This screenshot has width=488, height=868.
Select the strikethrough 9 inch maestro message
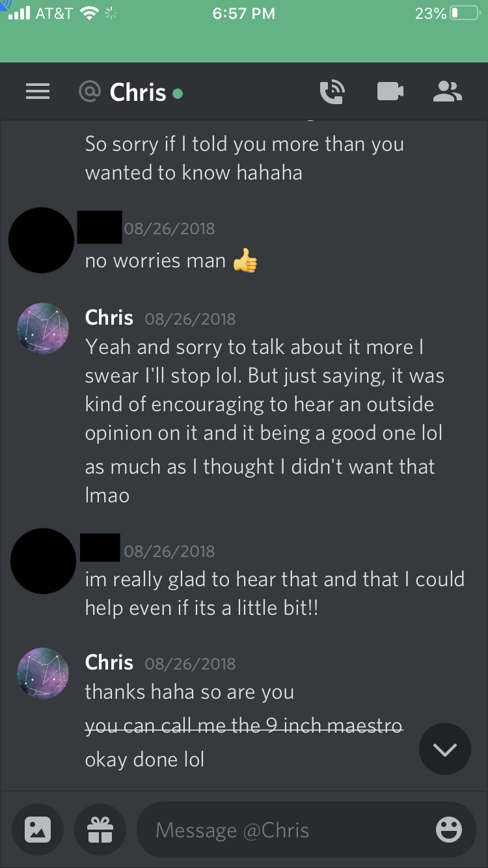(244, 726)
